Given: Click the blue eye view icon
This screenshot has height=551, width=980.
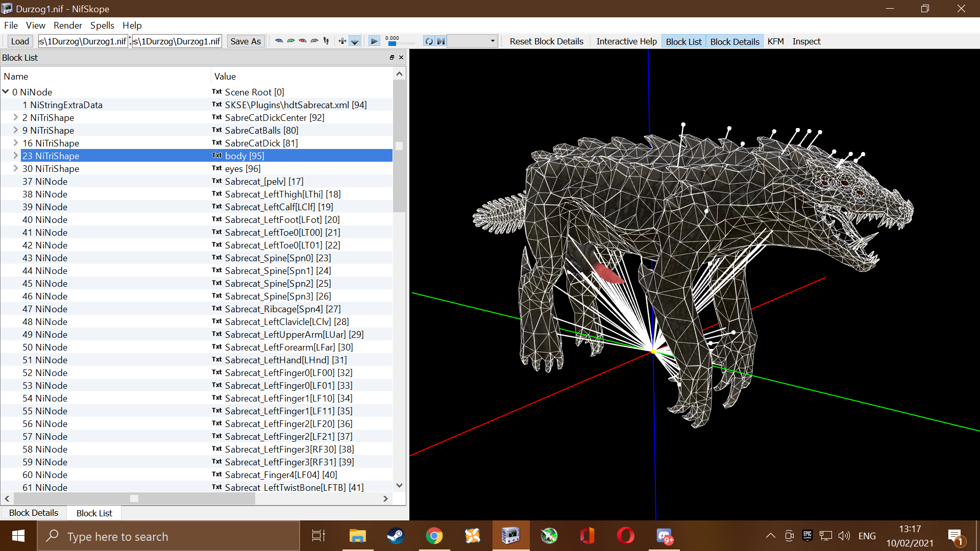Looking at the screenshot, I should coord(279,41).
